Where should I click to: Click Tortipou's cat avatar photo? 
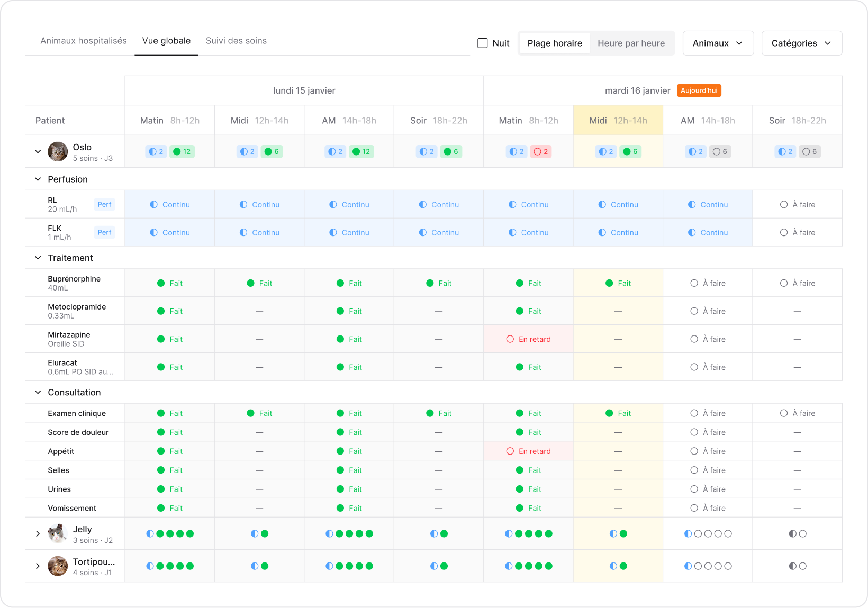[x=58, y=566]
